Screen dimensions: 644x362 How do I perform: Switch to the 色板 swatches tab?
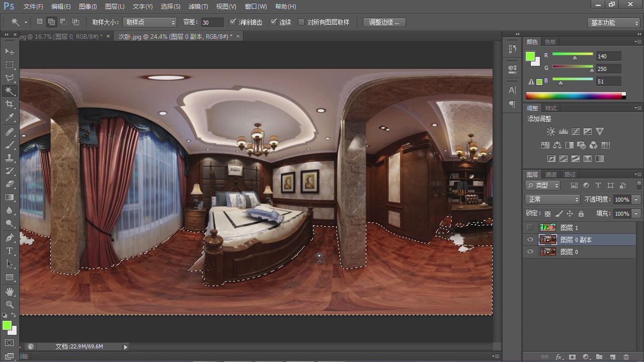click(550, 42)
